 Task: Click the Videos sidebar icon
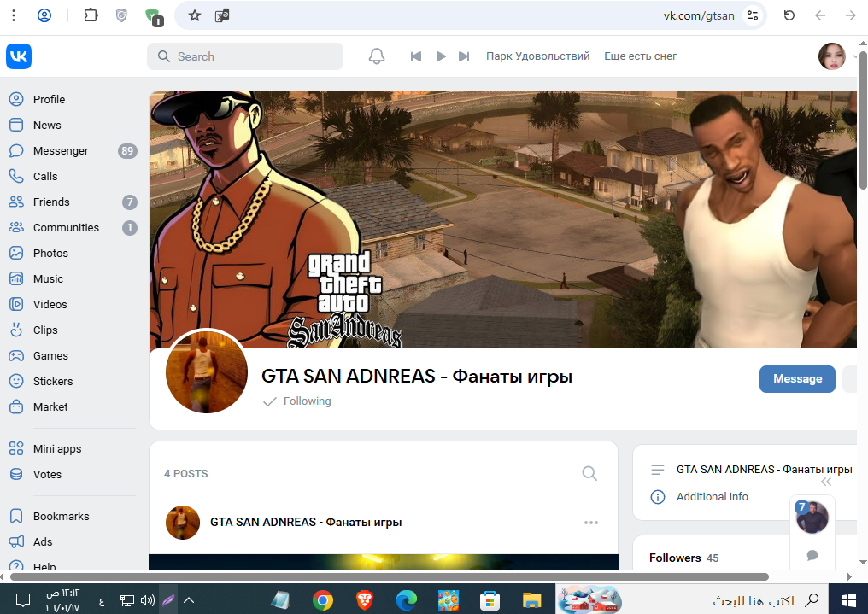(16, 304)
